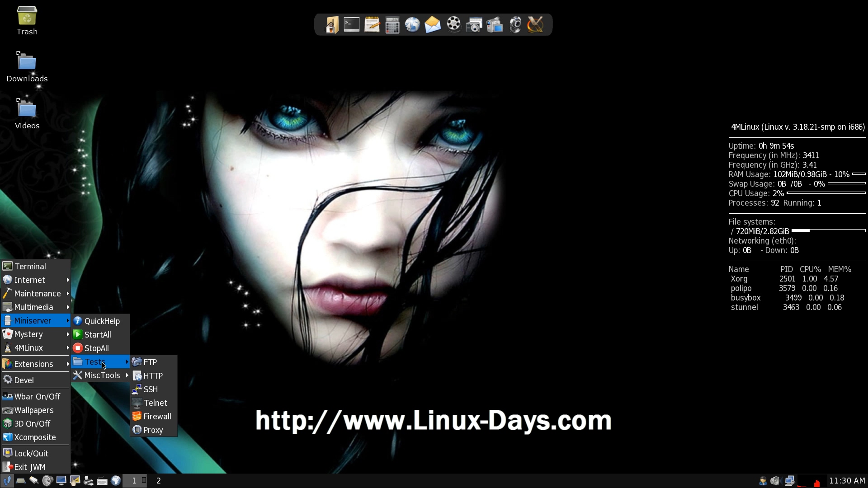Open the taskbar printer icon
Screen dimensions: 868x488
89,481
